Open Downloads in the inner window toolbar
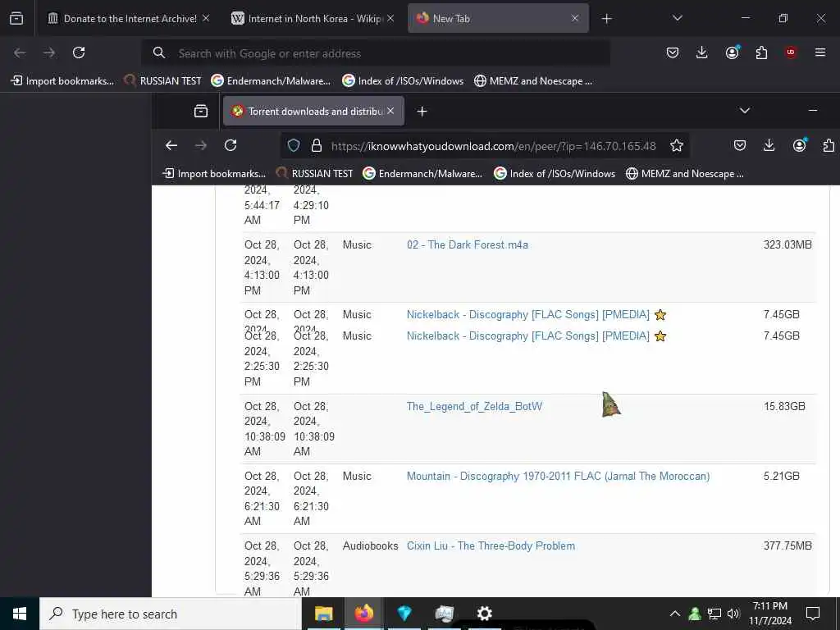This screenshot has width=840, height=630. (x=769, y=145)
